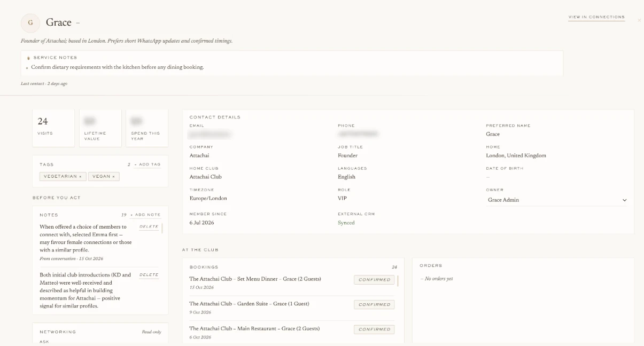Remove the Vegetarian tag via its ×
This screenshot has width=644, height=346.
(x=81, y=176)
